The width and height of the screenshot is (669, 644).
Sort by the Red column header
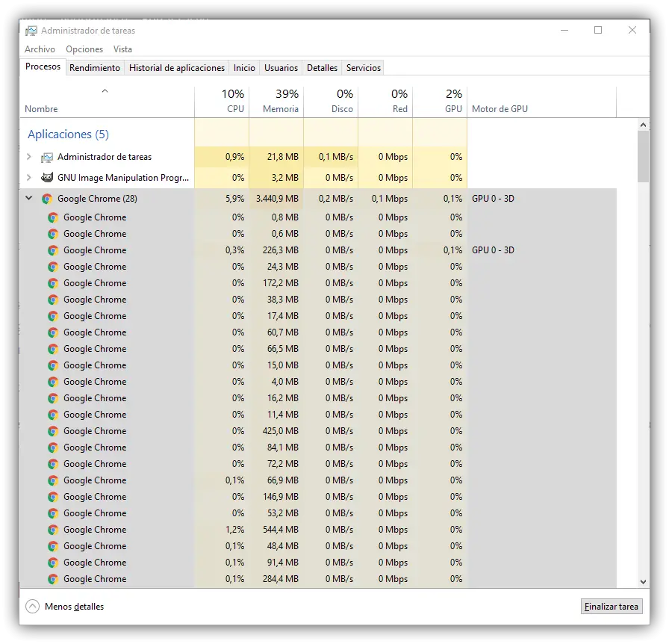point(386,101)
